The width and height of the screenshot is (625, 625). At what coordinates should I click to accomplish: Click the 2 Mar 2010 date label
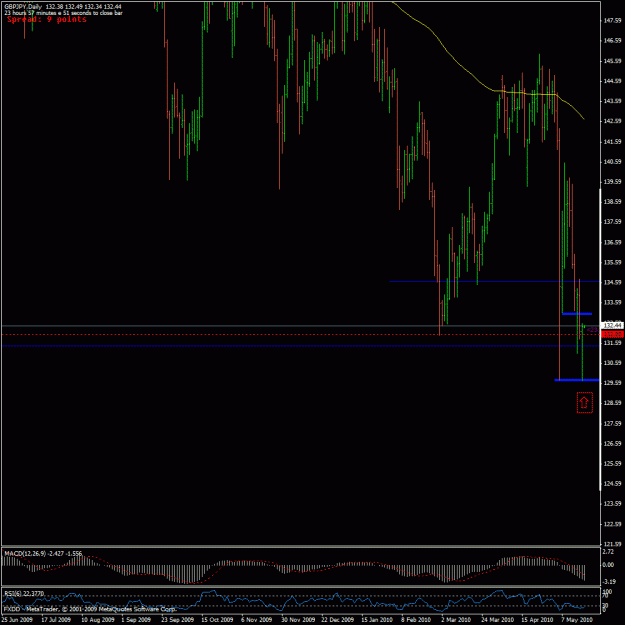click(x=456, y=620)
